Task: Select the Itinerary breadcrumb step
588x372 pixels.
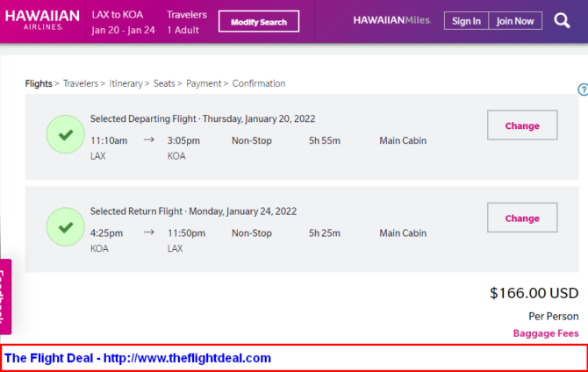Action: click(125, 83)
